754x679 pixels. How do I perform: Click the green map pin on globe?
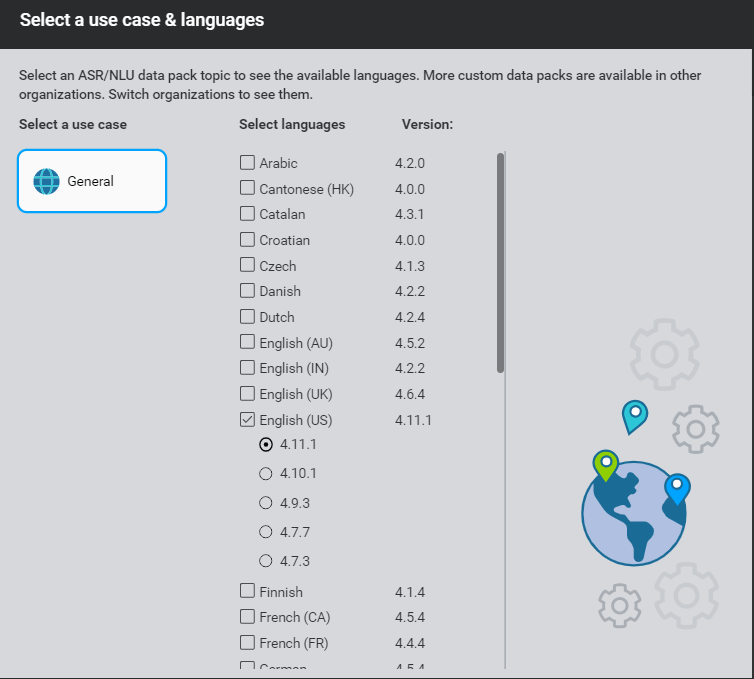[605, 465]
